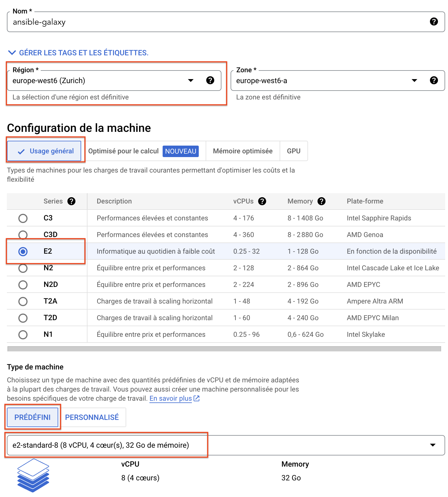Click the horizontal scrollbar under the series table

[224, 349]
